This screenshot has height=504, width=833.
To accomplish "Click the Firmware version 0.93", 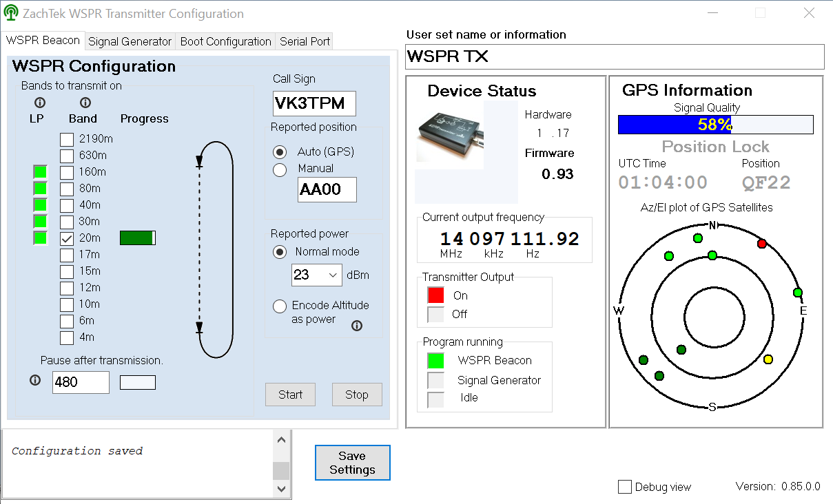I will click(557, 174).
